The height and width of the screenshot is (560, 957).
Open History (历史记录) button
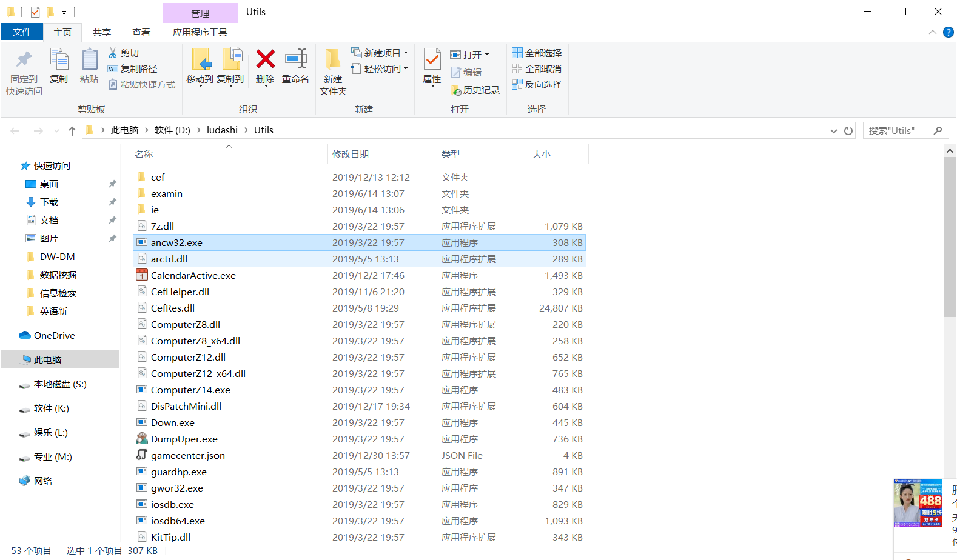(x=475, y=90)
